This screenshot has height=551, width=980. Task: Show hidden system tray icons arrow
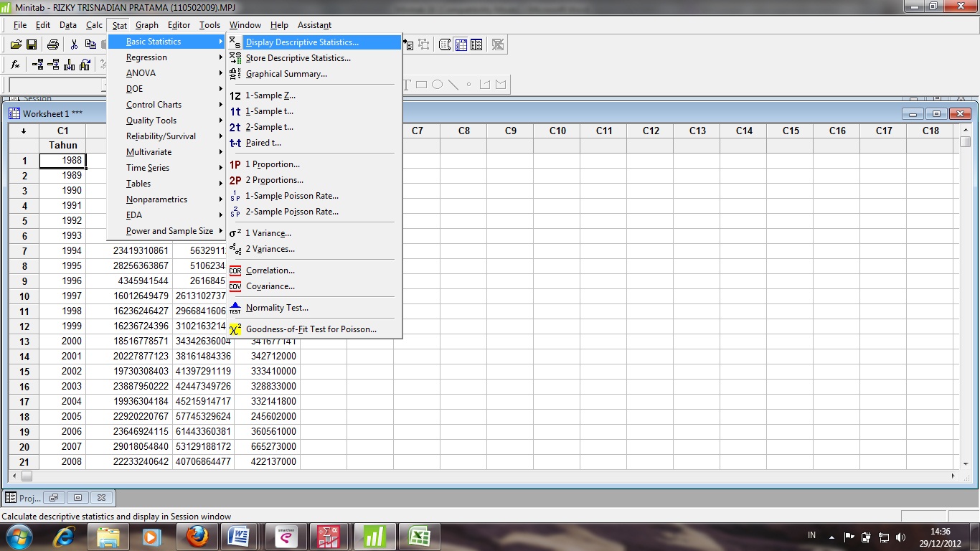(x=831, y=536)
